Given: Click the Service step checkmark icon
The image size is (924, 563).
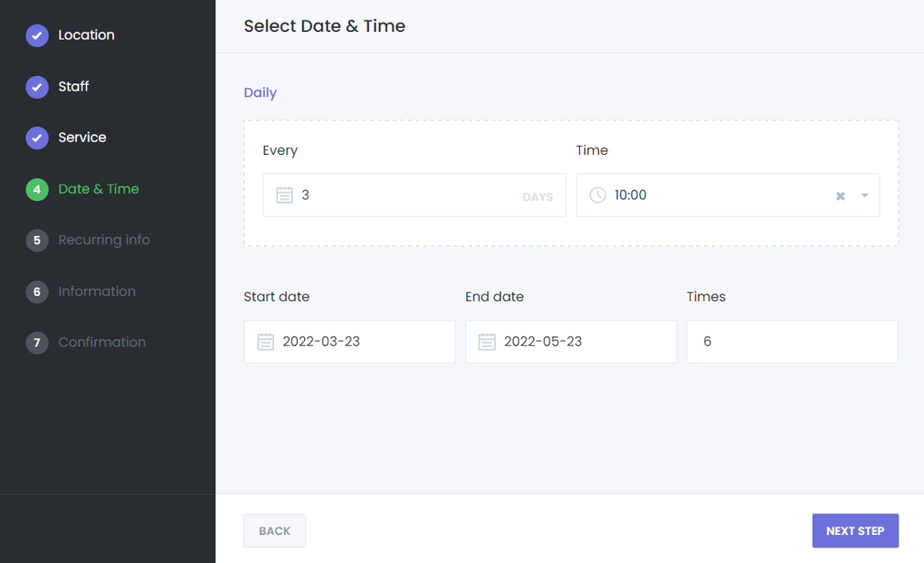Looking at the screenshot, I should tap(37, 138).
